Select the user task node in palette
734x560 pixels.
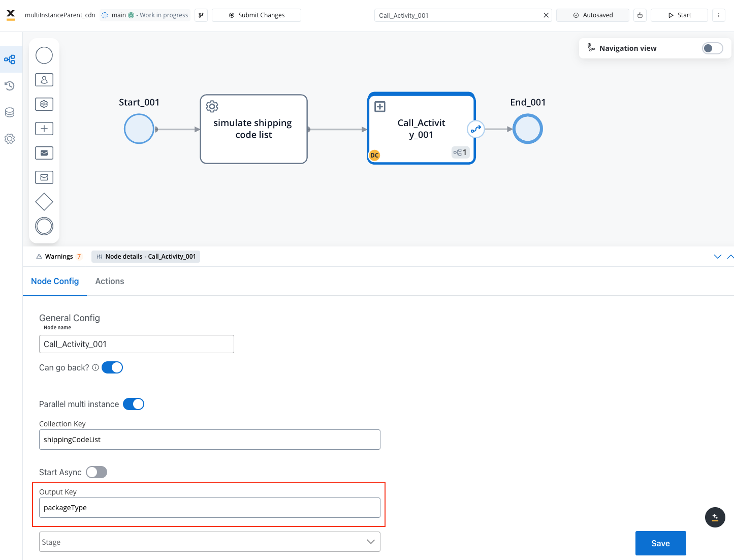pos(44,80)
